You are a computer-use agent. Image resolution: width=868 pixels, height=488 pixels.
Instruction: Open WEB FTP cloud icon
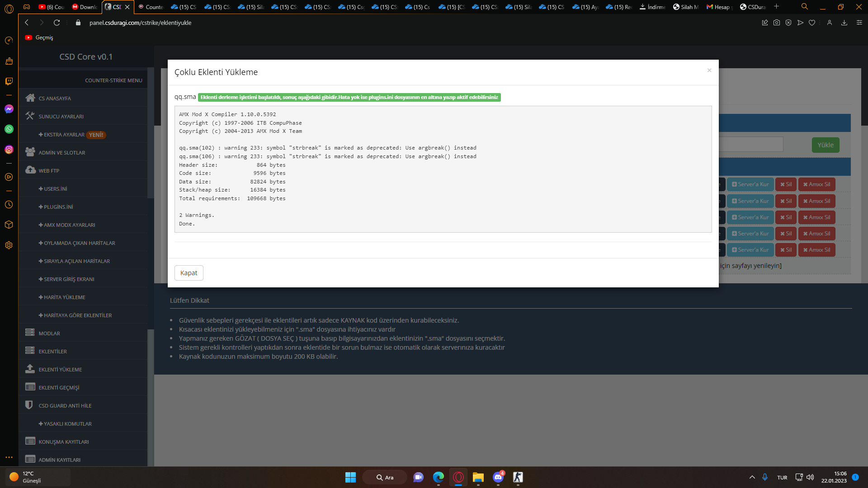[x=30, y=170]
